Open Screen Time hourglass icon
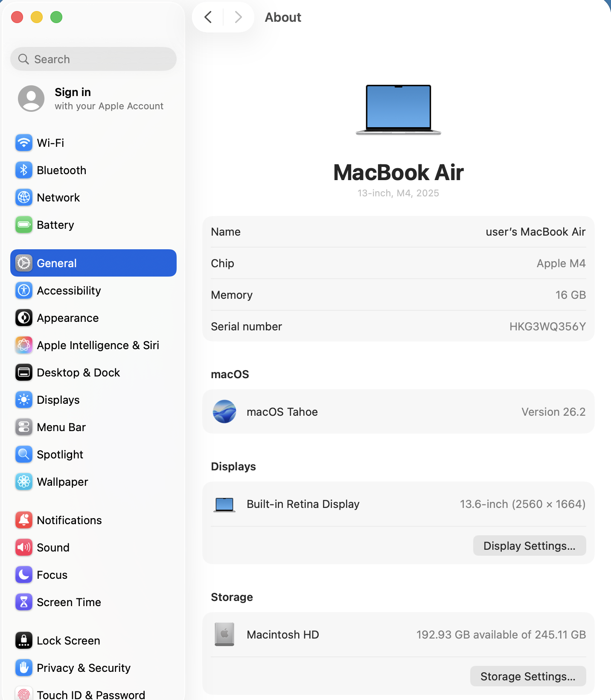The image size is (611, 700). tap(24, 602)
